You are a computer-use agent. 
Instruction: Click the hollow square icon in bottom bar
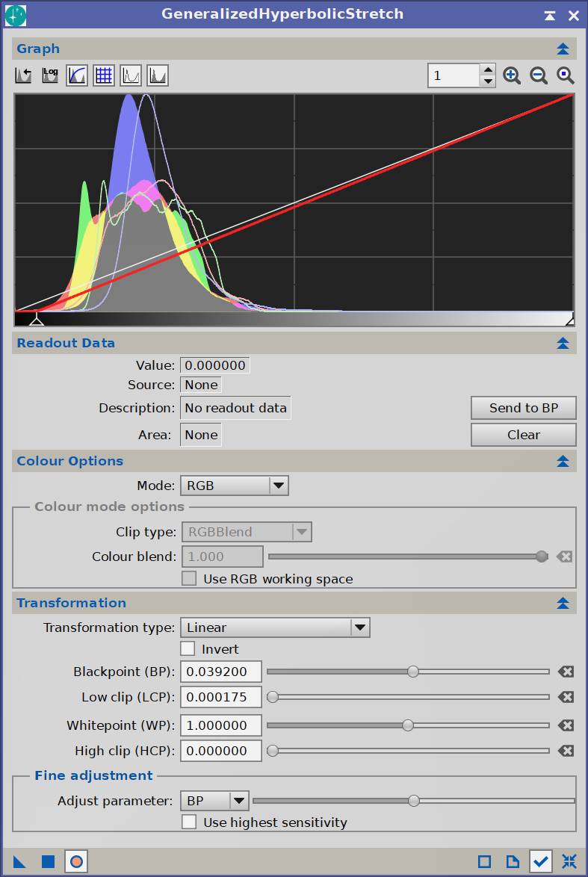(484, 861)
